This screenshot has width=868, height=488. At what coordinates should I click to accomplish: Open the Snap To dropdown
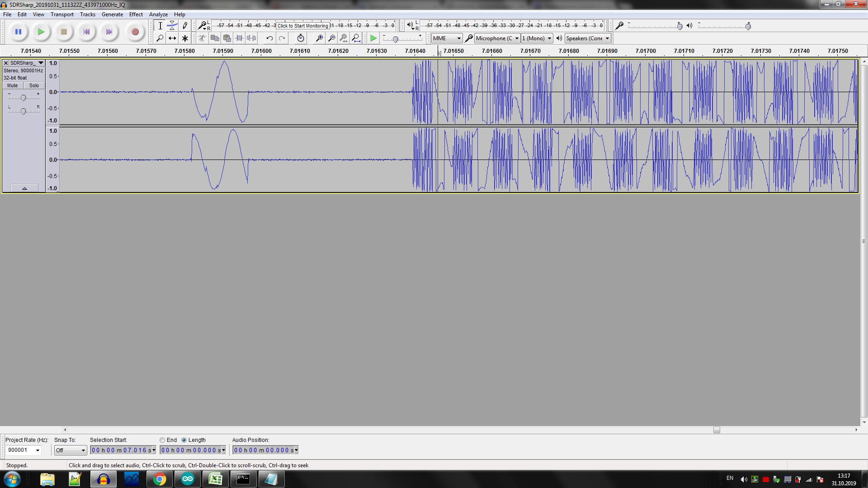pyautogui.click(x=70, y=450)
